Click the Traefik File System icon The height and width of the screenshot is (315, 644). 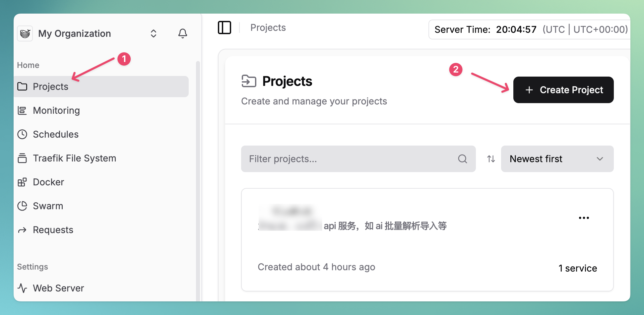22,158
